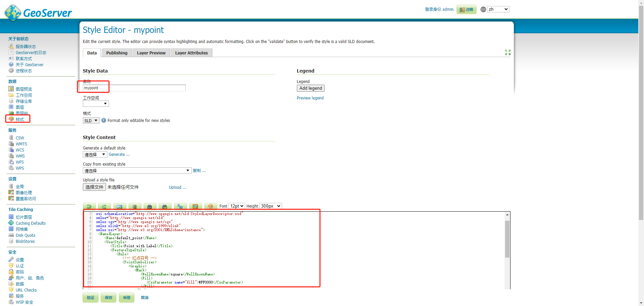Switch to the Data tab
Viewport: 644px width, 306px height.
(92, 53)
